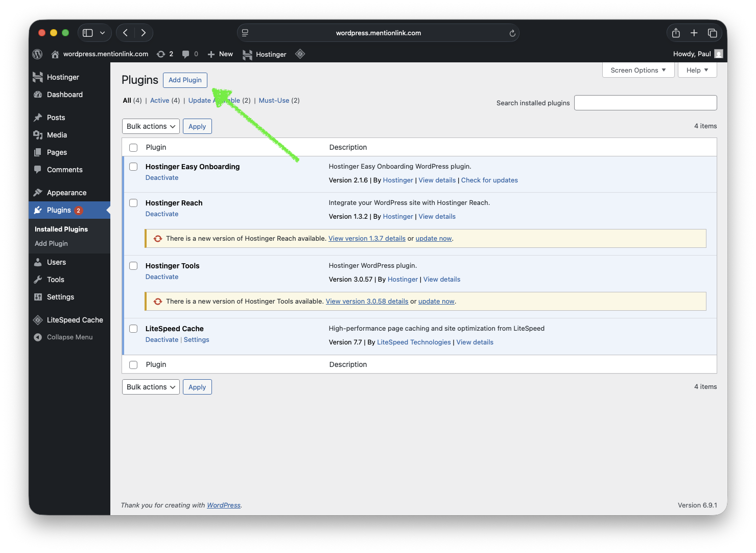Open the Bulk actions dropdown
The image size is (756, 553).
pos(150,126)
